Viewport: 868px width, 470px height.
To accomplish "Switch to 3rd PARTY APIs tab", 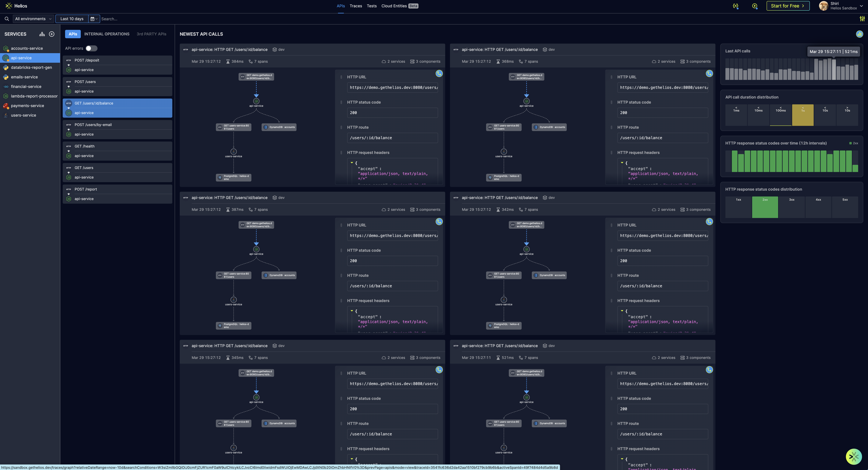I will coord(151,34).
